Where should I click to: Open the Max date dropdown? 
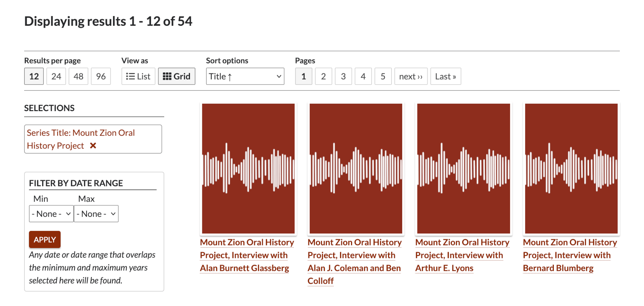point(96,213)
